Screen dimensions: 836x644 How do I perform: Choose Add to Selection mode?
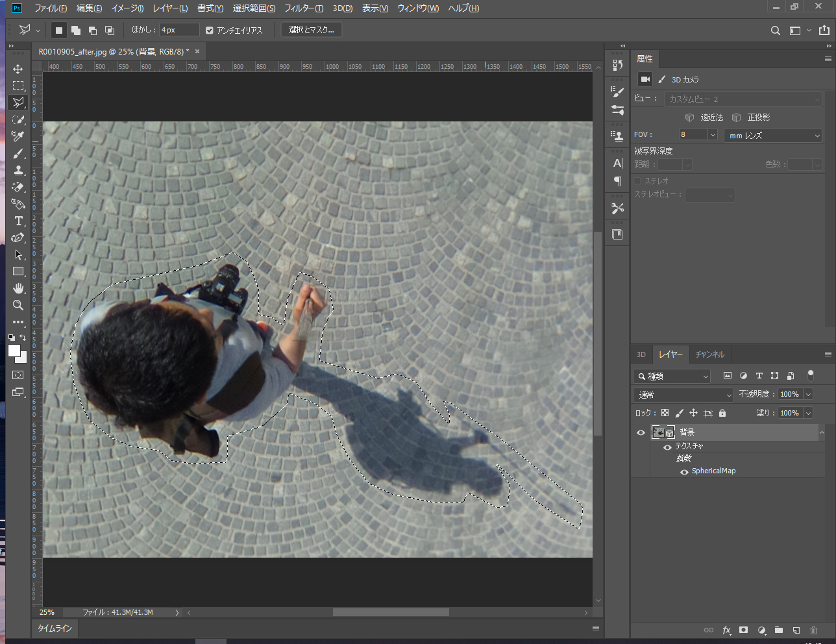[x=76, y=31]
